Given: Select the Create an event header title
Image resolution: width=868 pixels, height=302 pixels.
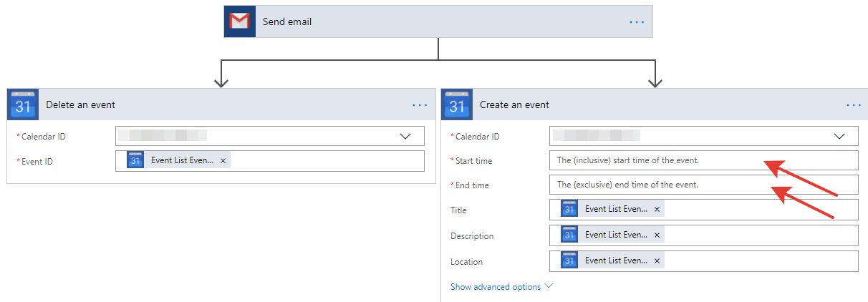Looking at the screenshot, I should click(x=515, y=104).
